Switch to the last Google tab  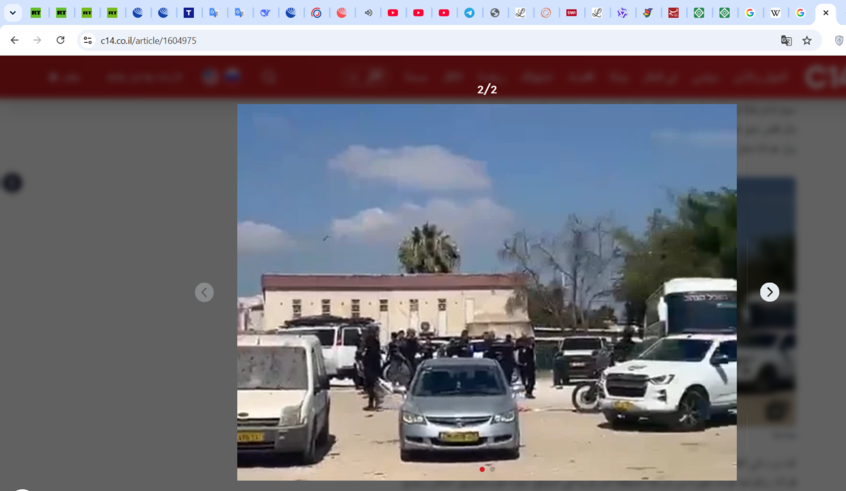coord(800,12)
